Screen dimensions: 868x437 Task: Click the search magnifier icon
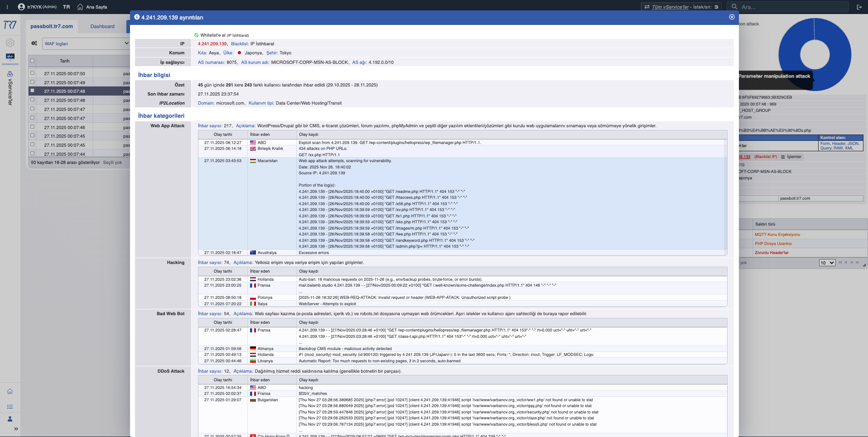coord(734,7)
